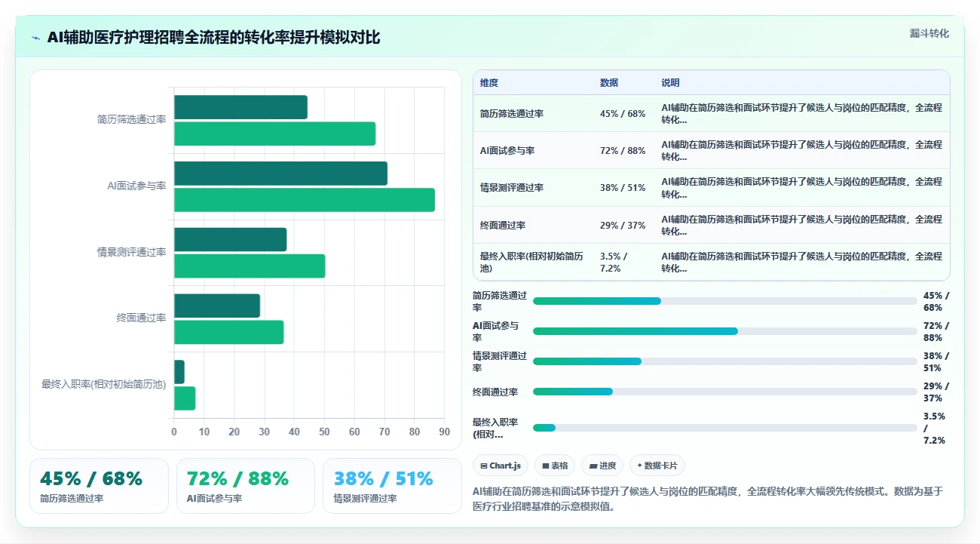Click the 说明 column header
980x544 pixels.
coord(670,83)
